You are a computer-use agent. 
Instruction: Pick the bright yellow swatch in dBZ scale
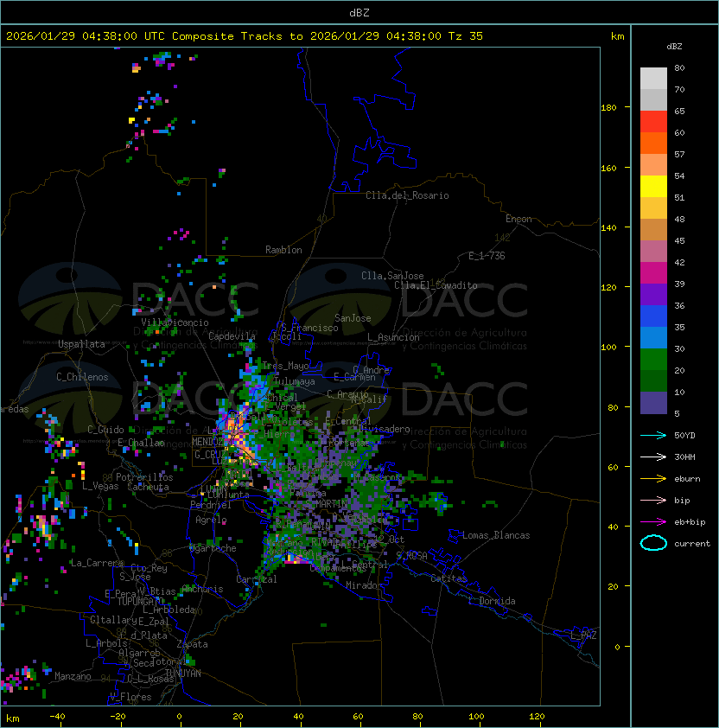(x=653, y=186)
